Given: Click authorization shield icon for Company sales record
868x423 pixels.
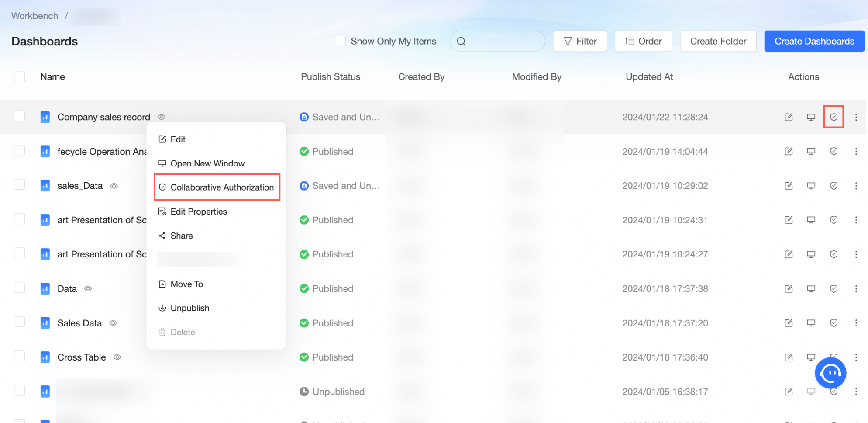Looking at the screenshot, I should [x=834, y=117].
